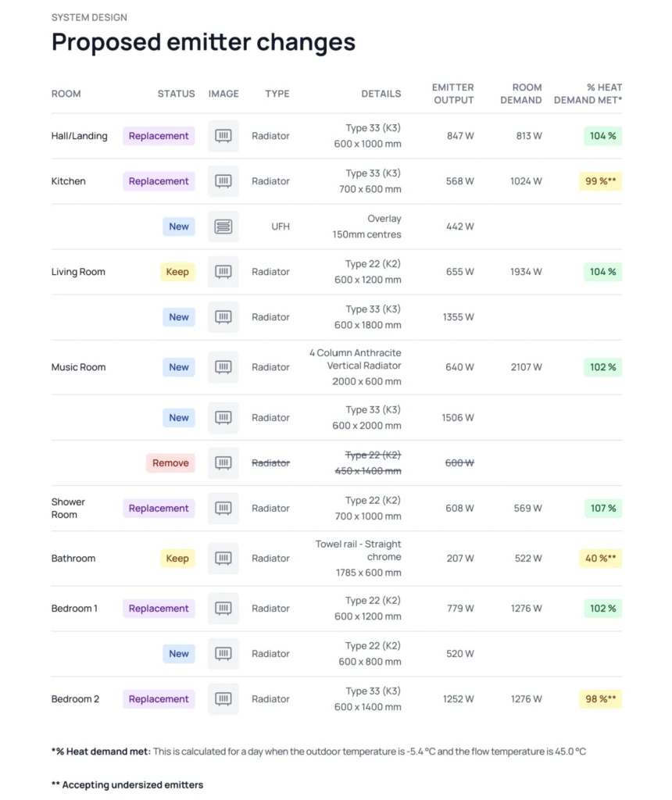Click the Music Room vertical radiator icon
Screen dimensions: 672x800
[223, 367]
